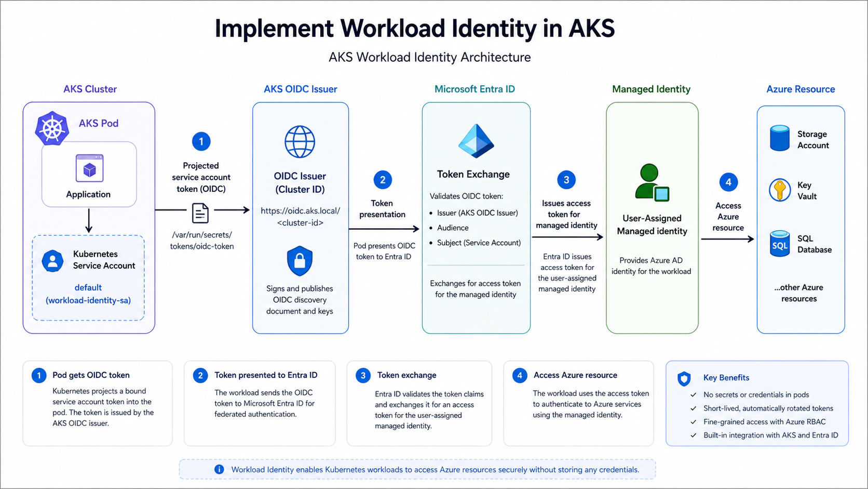Click the 'Token exchange' card heading
The height and width of the screenshot is (489, 868).
point(406,375)
